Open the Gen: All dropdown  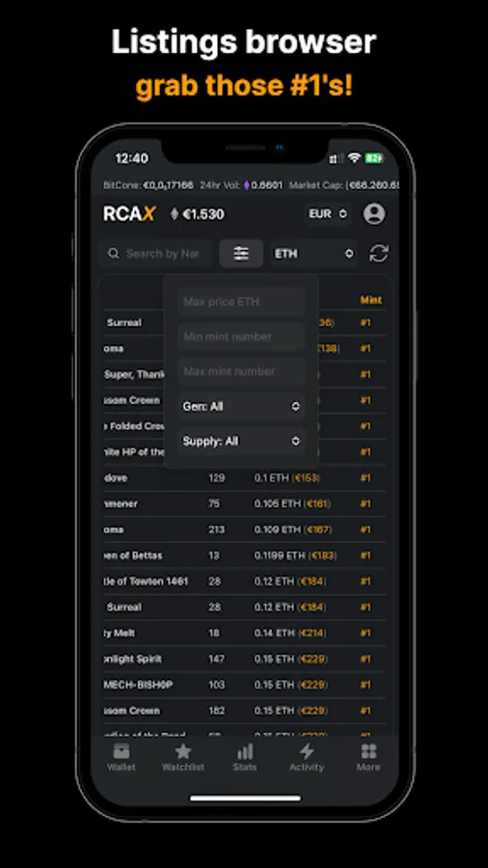click(x=241, y=406)
